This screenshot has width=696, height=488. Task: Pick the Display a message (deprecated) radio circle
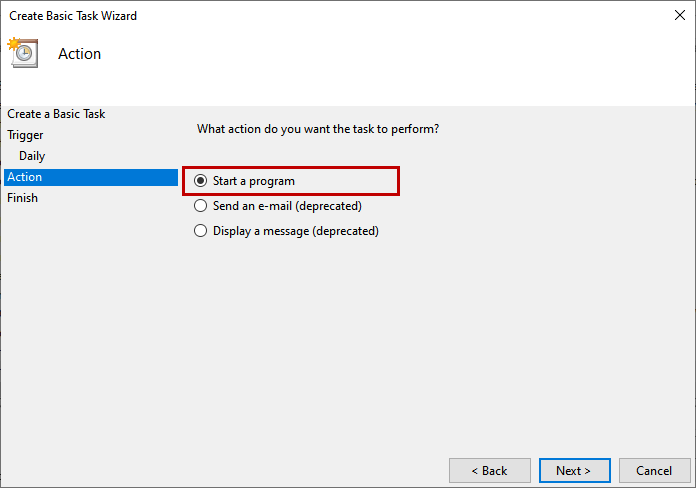coord(201,231)
